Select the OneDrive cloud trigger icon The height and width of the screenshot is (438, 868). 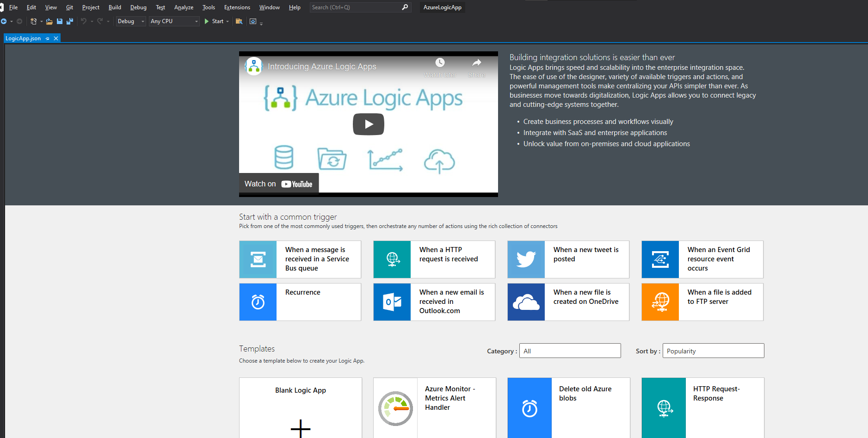(526, 302)
